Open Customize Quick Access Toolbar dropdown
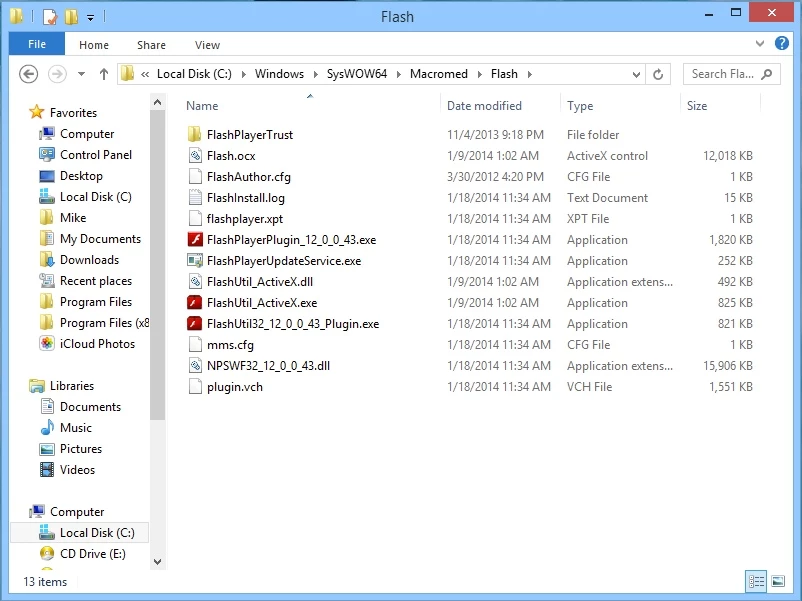The image size is (802, 601). (x=91, y=18)
